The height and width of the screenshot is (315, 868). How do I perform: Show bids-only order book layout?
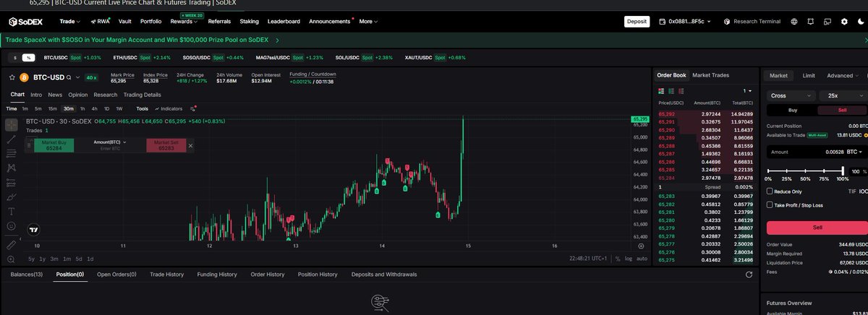[x=671, y=91]
